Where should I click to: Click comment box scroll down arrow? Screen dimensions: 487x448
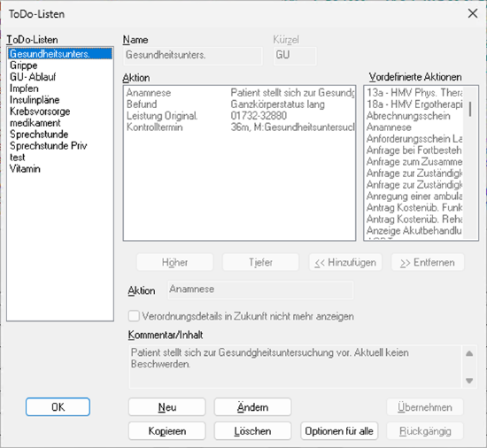coord(469,381)
